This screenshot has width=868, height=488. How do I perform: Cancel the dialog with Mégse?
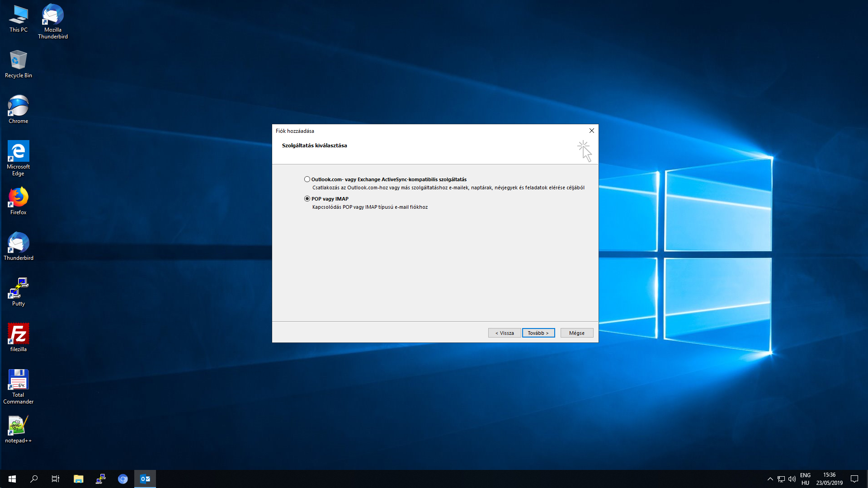click(x=577, y=333)
